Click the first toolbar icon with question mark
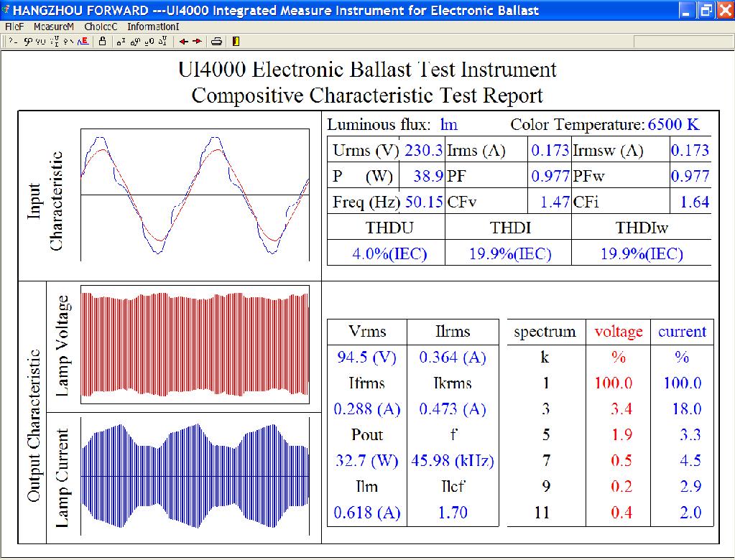 click(13, 42)
